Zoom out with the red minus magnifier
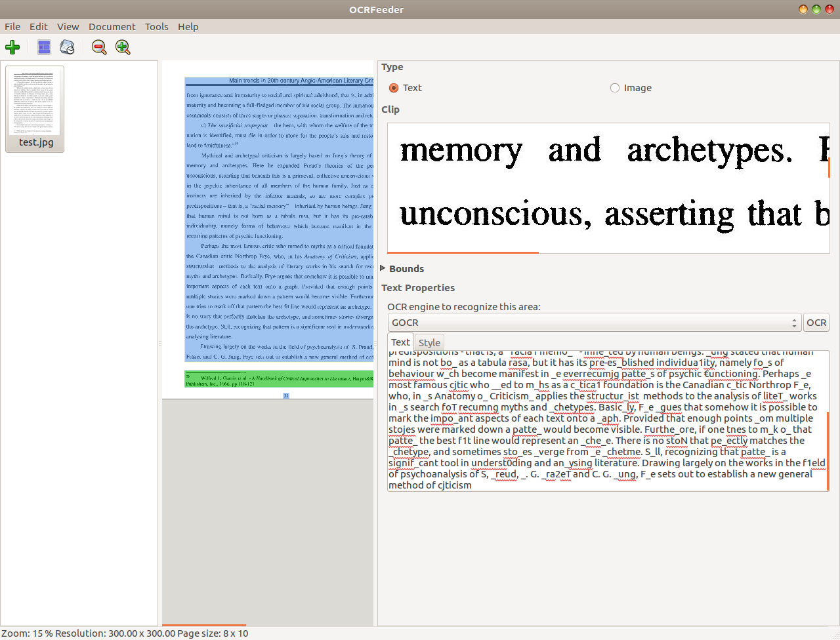The height and width of the screenshot is (640, 840). (99, 47)
